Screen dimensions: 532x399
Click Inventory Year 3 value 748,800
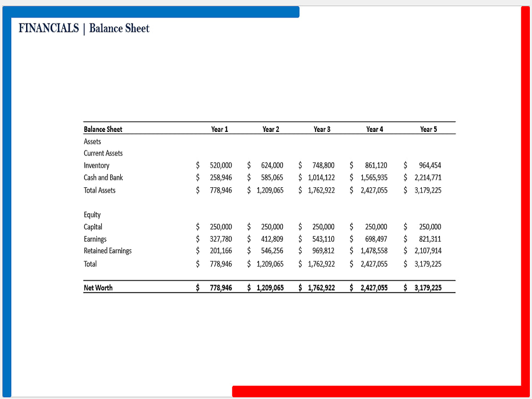pos(323,165)
